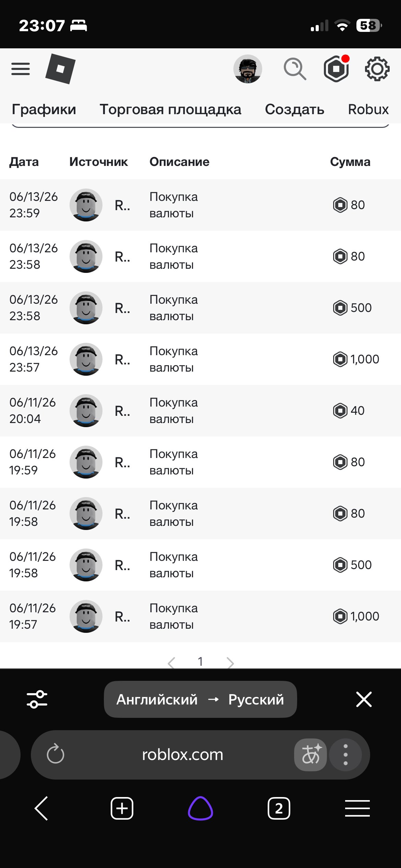Close the translation bar
Screen dimensions: 401x868
[364, 699]
